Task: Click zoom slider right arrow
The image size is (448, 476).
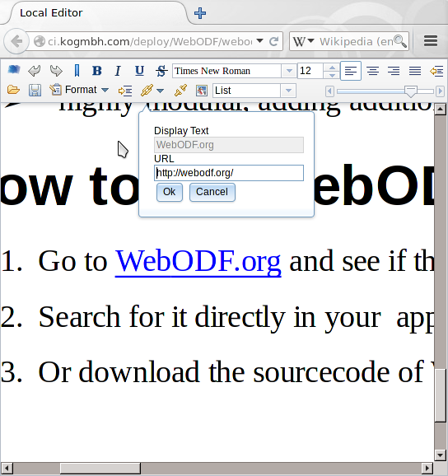Action: click(x=440, y=91)
